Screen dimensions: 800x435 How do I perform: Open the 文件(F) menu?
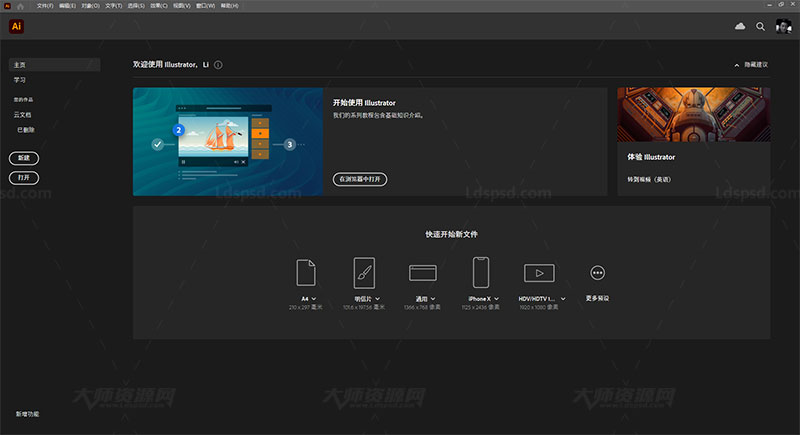point(45,6)
